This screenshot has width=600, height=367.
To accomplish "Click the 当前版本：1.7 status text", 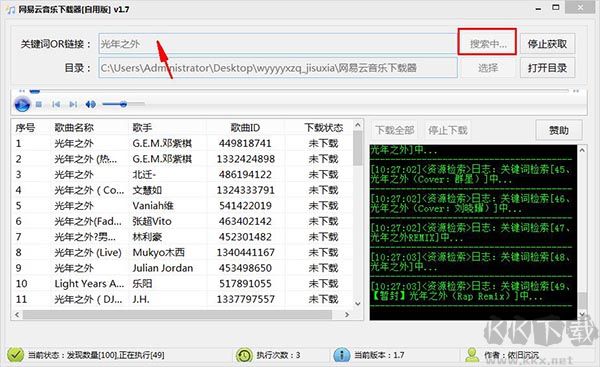I will (379, 355).
